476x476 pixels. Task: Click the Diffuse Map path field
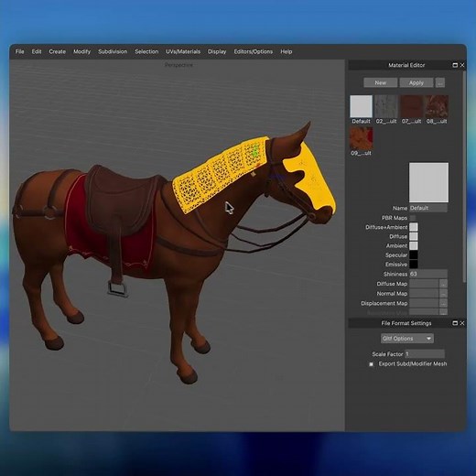coord(424,284)
